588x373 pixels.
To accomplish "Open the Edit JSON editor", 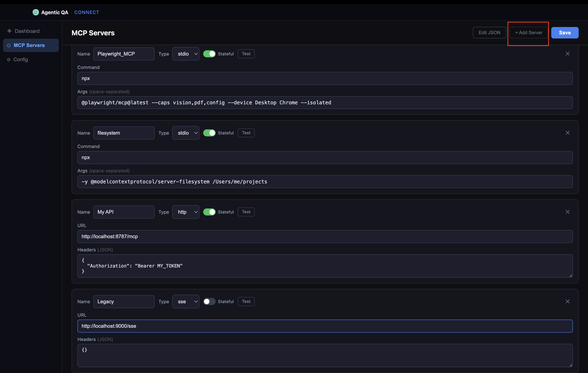I will [x=489, y=32].
